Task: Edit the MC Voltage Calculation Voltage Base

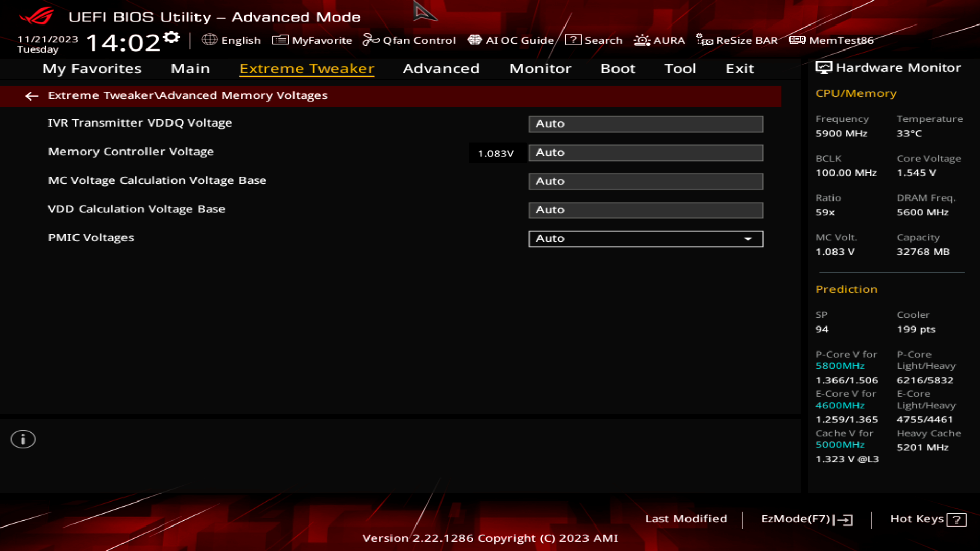Action: 645,181
